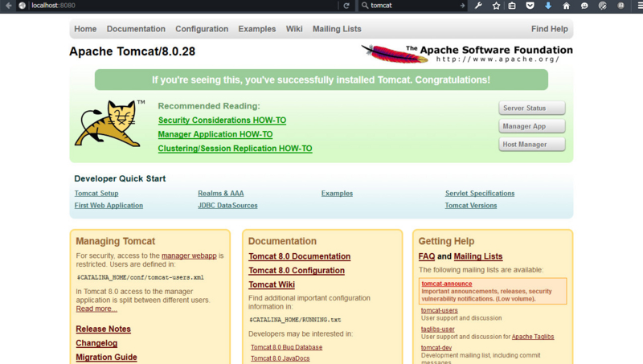Open the JDBC DataSources link
The height and width of the screenshot is (364, 643).
click(x=227, y=206)
